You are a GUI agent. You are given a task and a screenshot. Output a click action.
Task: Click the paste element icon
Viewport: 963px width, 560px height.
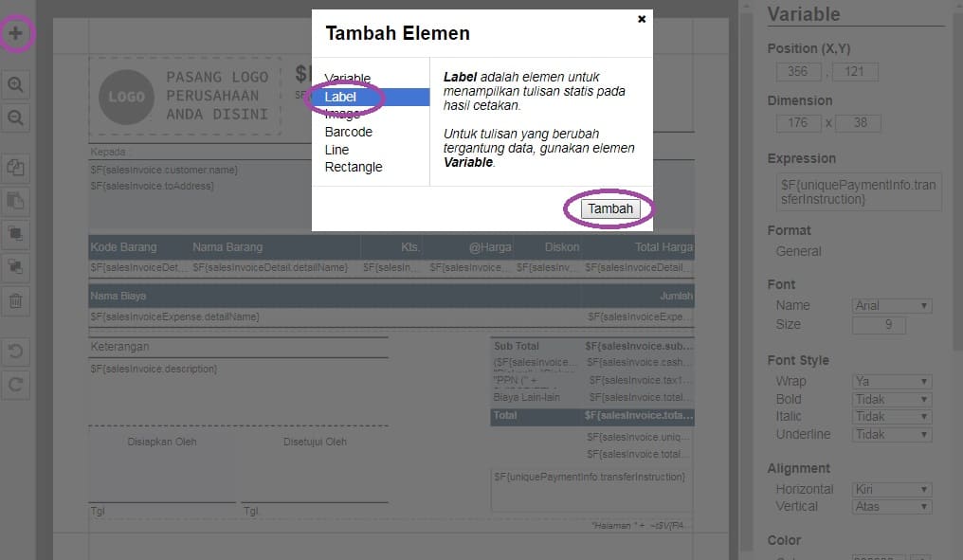(16, 201)
